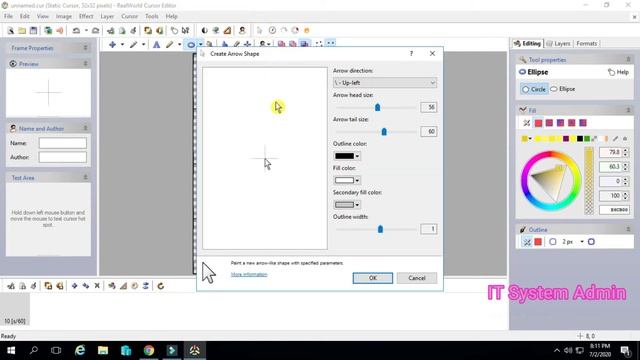640x360 pixels.
Task: Select the blue Move tool
Action: pyautogui.click(x=112, y=44)
